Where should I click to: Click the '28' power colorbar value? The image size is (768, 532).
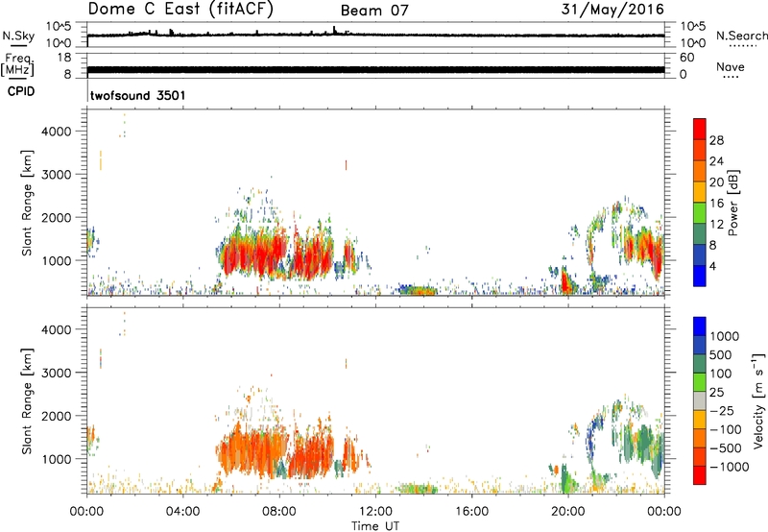[716, 140]
